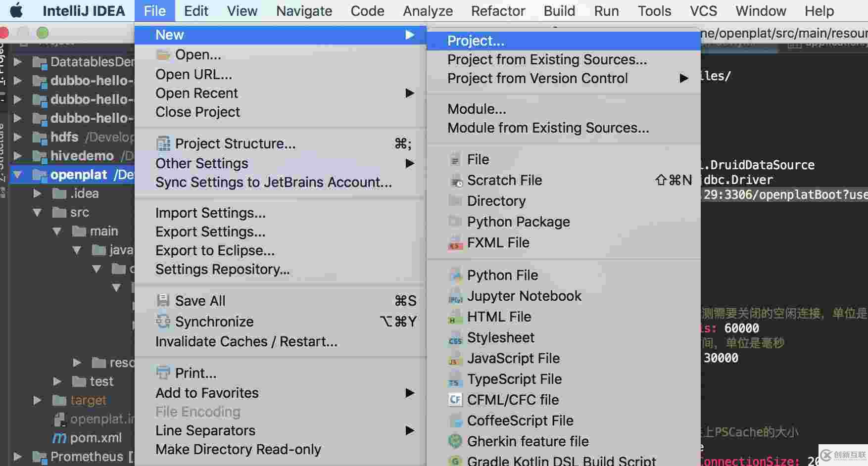Click the HTML File icon

(455, 318)
